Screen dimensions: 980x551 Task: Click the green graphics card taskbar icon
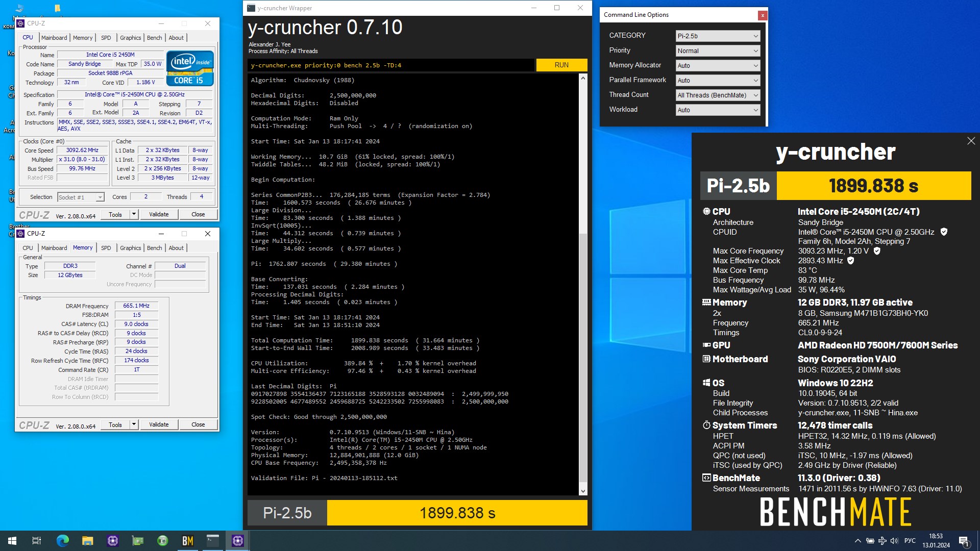(x=137, y=541)
